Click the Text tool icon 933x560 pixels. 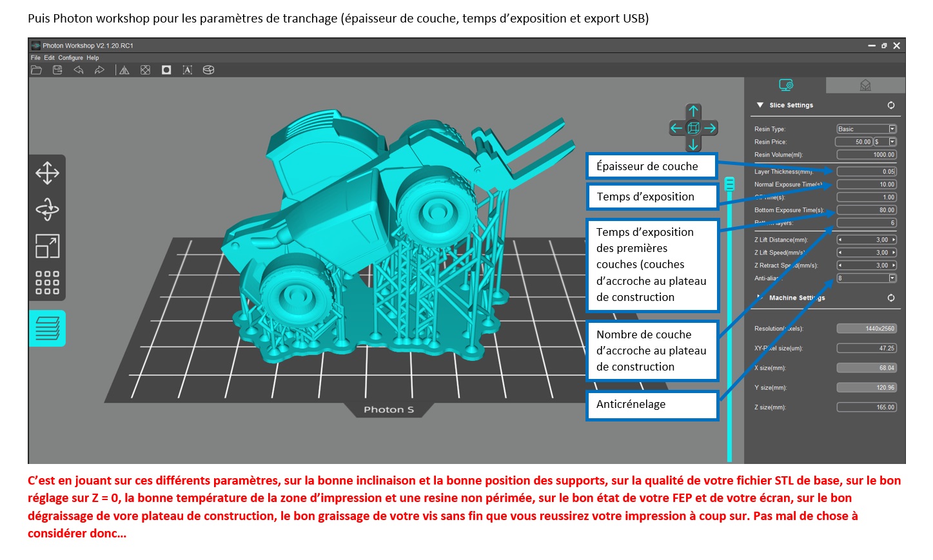pos(187,70)
